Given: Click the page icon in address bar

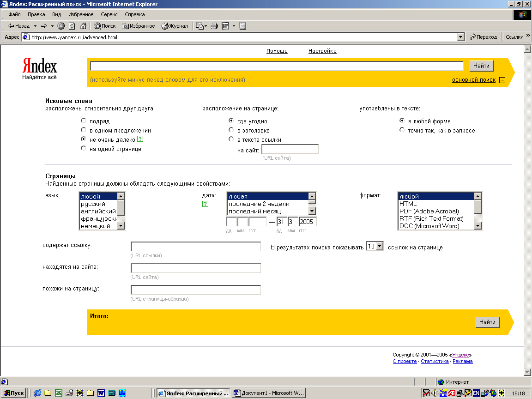Looking at the screenshot, I should 26,37.
